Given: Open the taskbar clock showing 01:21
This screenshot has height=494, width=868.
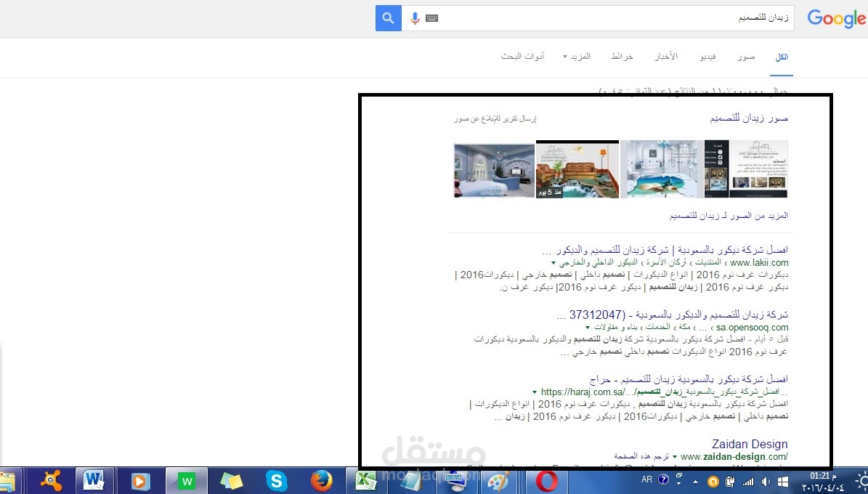Looking at the screenshot, I should pyautogui.click(x=823, y=481).
